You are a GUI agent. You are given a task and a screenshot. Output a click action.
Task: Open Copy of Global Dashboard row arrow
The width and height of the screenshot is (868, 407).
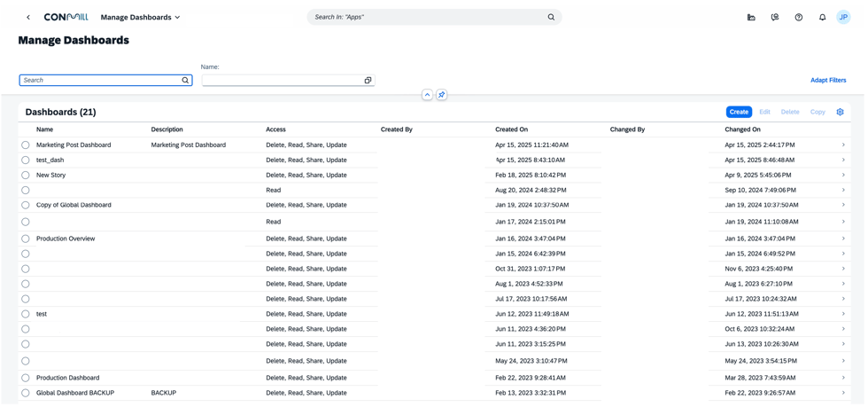point(843,205)
